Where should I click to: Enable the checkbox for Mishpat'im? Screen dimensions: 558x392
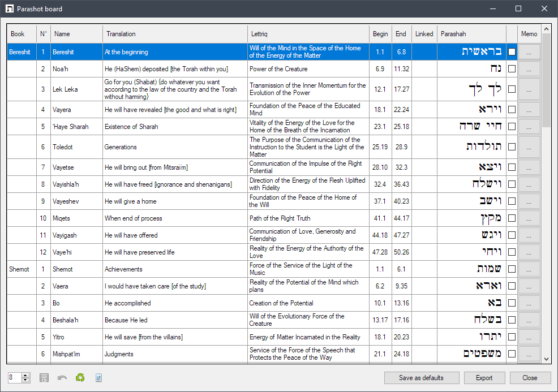pyautogui.click(x=512, y=354)
